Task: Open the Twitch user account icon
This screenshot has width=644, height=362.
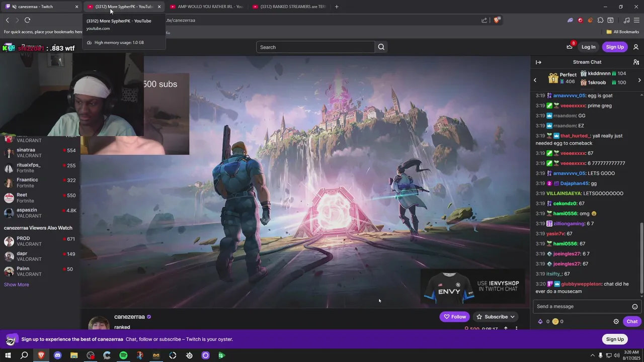Action: pyautogui.click(x=636, y=47)
